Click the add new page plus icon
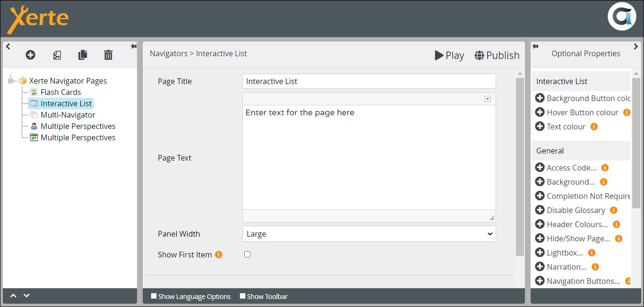The width and height of the screenshot is (644, 307). click(x=31, y=55)
